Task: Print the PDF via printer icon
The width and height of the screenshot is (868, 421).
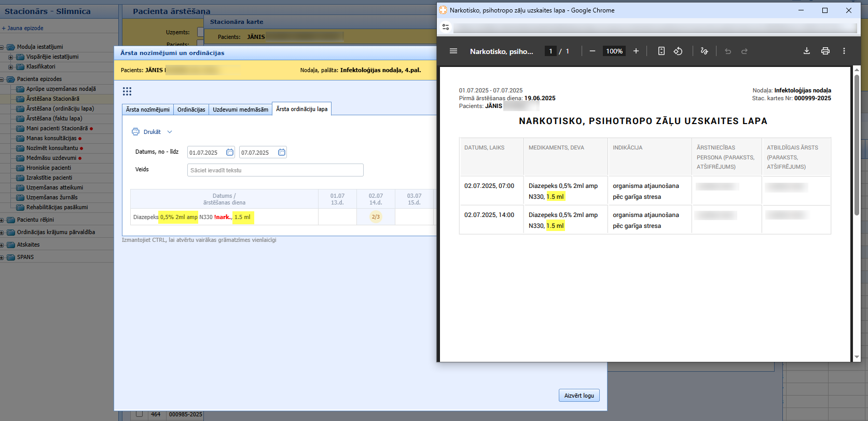Action: 825,51
